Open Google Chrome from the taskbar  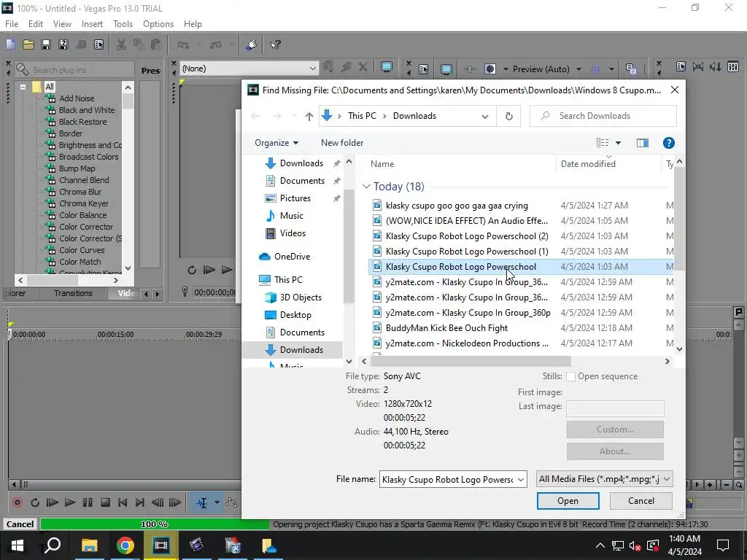pyautogui.click(x=125, y=545)
